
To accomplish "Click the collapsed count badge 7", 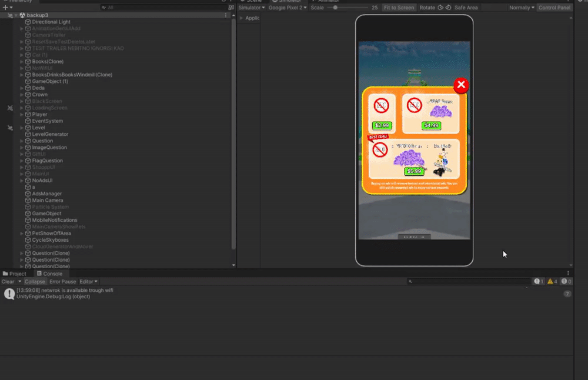I will point(567,294).
